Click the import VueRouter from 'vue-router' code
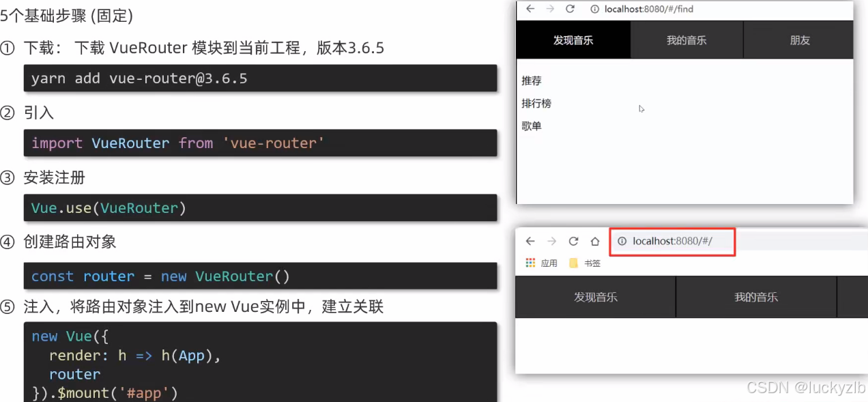This screenshot has height=402, width=868. [x=177, y=143]
